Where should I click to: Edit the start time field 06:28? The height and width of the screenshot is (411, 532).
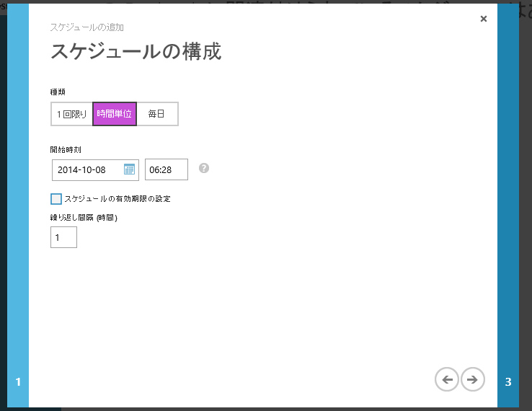pyautogui.click(x=167, y=169)
